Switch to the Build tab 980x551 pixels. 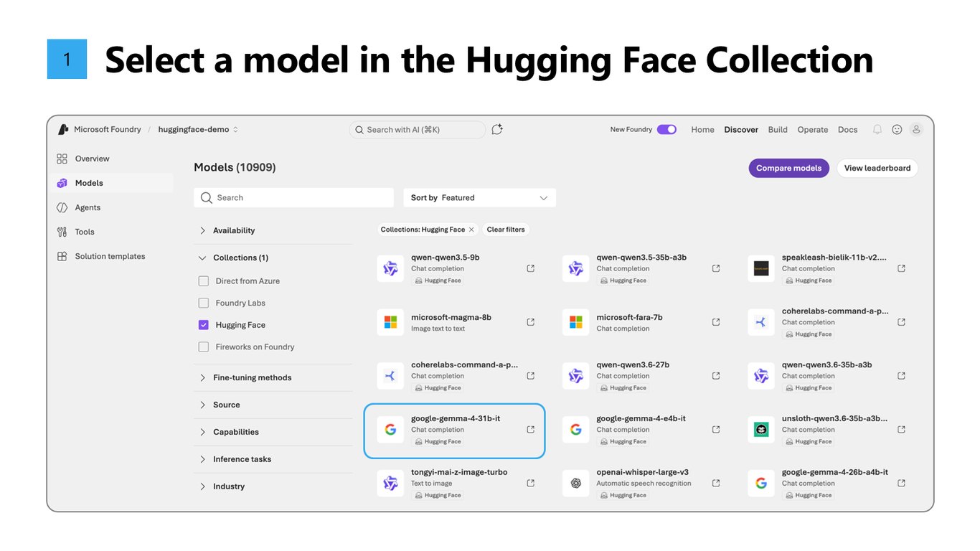point(778,130)
